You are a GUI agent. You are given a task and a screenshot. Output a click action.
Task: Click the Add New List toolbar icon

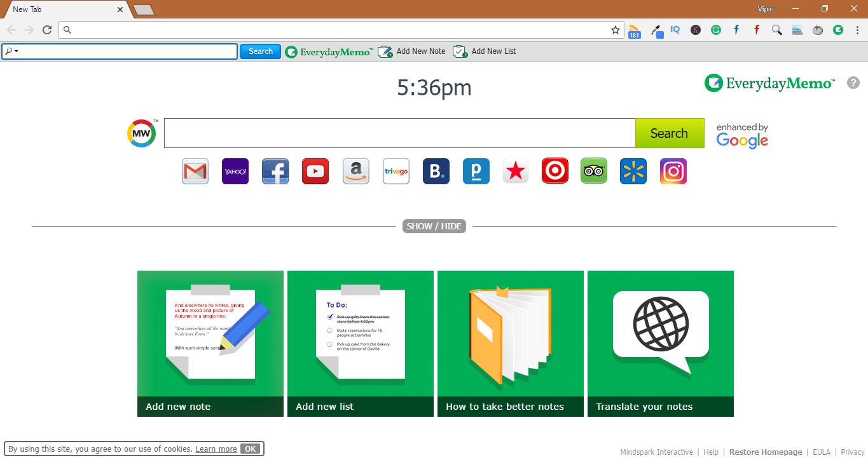pos(460,51)
